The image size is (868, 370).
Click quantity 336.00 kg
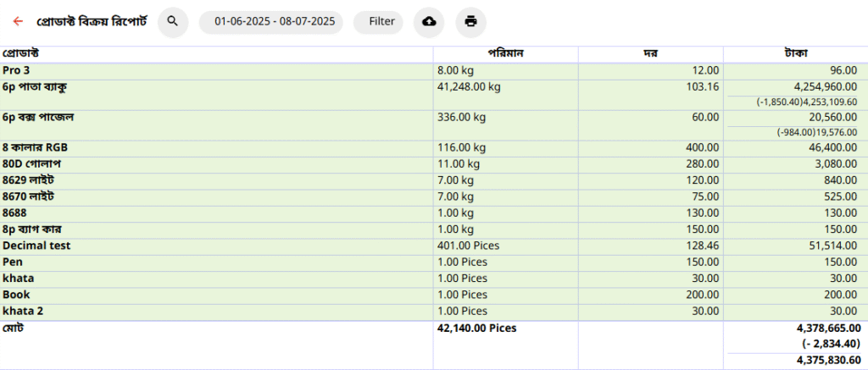[461, 117]
